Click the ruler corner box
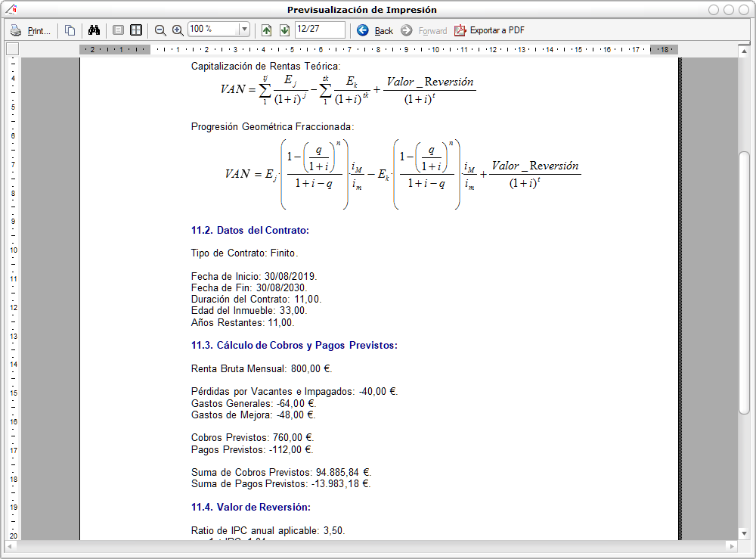756x559 pixels. point(12,49)
